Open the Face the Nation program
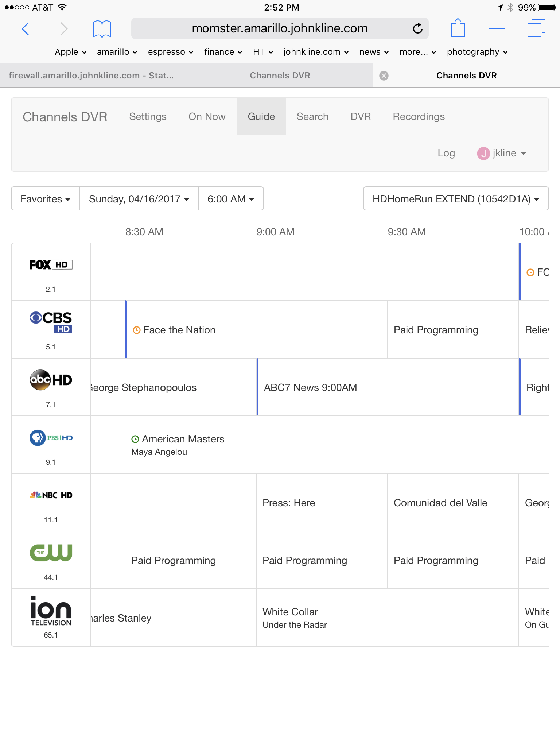Image resolution: width=560 pixels, height=747 pixels. [x=179, y=330]
